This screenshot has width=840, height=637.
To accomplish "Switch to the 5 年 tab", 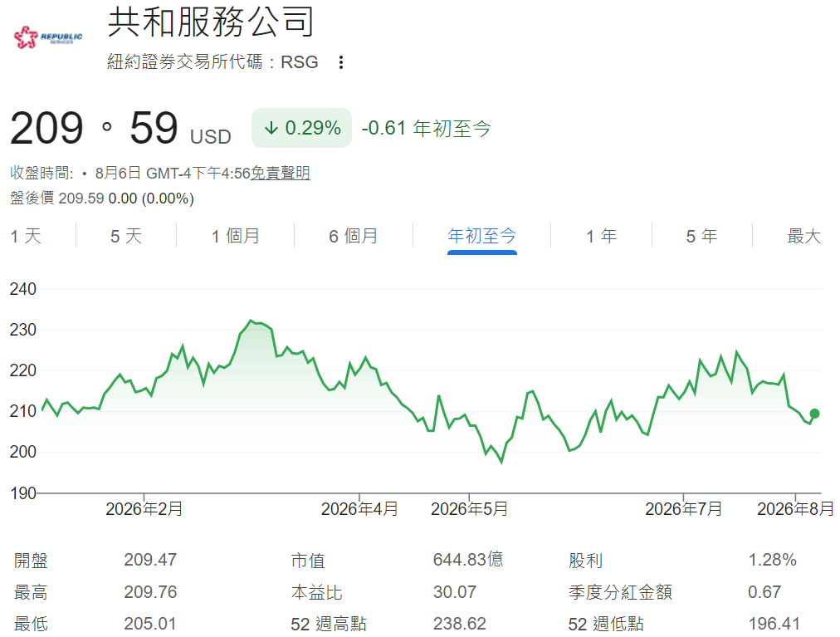I will (x=701, y=236).
